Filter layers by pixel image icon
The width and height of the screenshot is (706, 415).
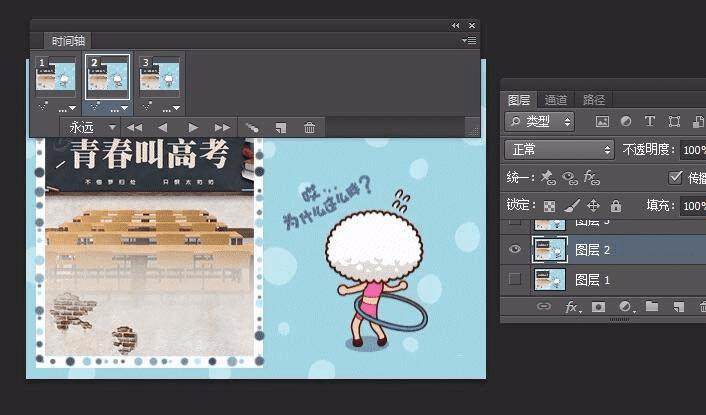[602, 122]
